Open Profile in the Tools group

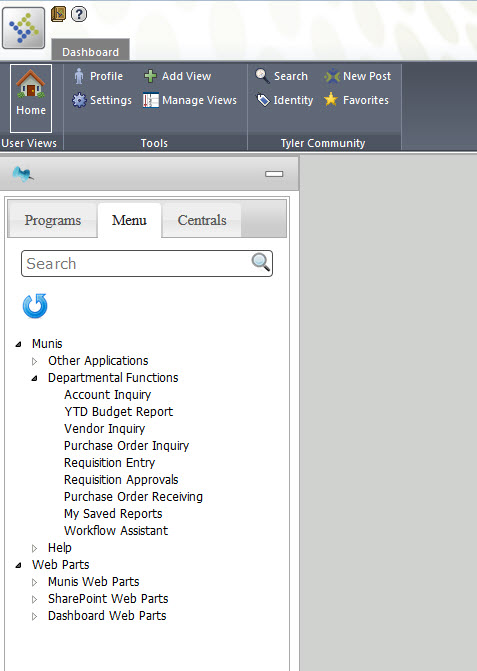click(x=98, y=76)
